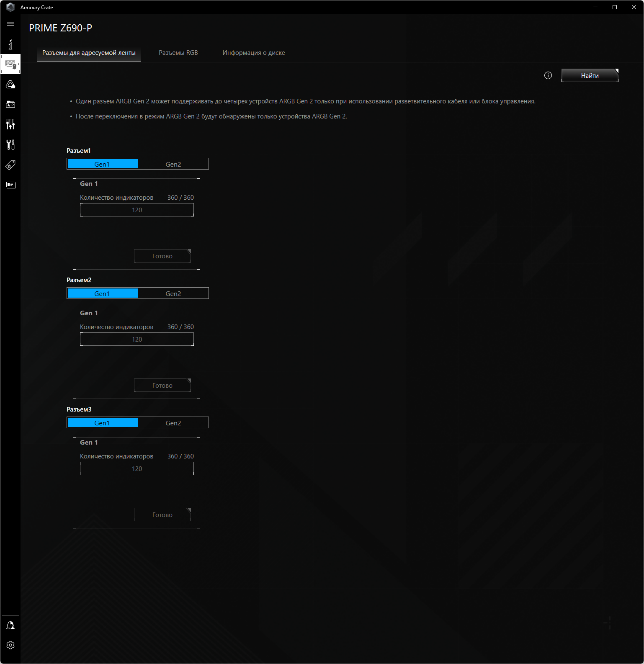644x664 pixels.
Task: Open the Game Library folder-gamepad icon
Action: coord(10,104)
